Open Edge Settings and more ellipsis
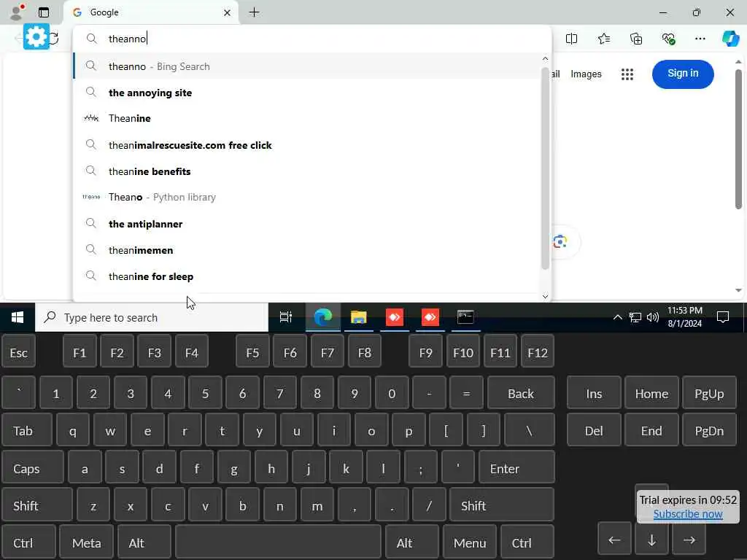747x560 pixels. [700, 39]
